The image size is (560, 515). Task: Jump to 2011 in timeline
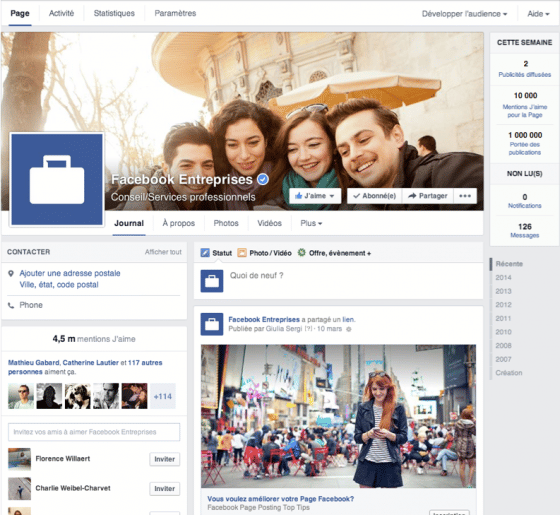point(504,318)
